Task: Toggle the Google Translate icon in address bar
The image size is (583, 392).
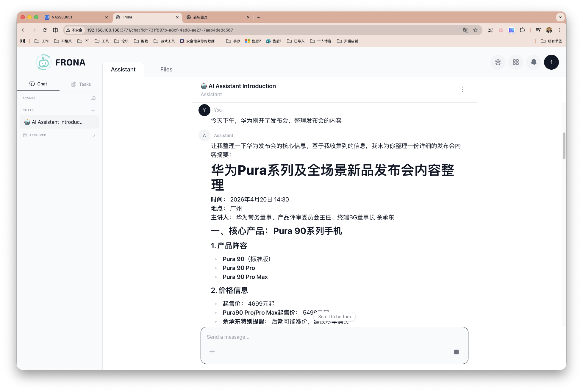Action: click(x=465, y=30)
